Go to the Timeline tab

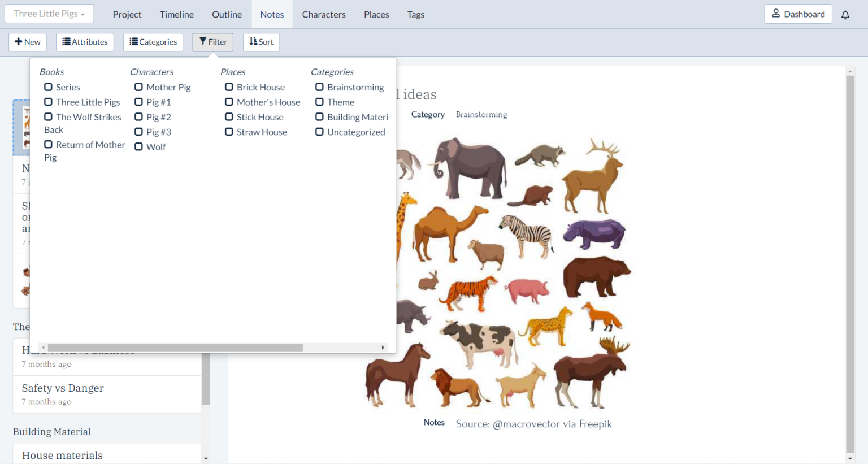point(176,15)
